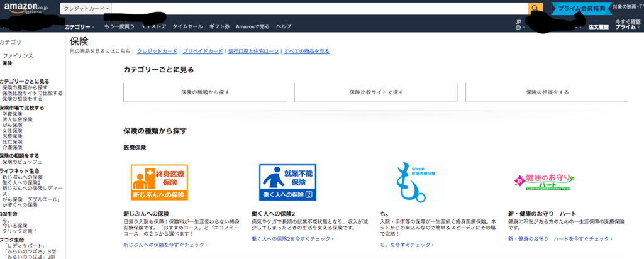This screenshot has width=644, height=259.
Task: Follow the クレジットカード link under 保険
Action: coord(157,52)
